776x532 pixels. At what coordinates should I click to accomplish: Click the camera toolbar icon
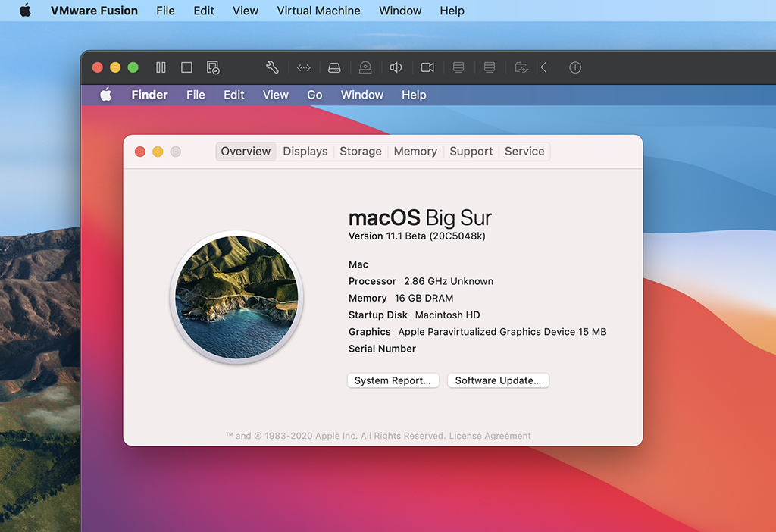tap(427, 67)
